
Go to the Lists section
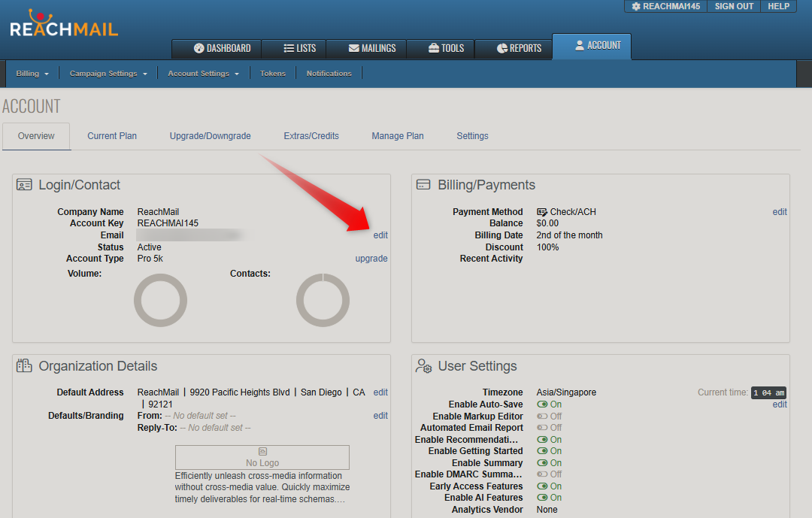coord(299,48)
